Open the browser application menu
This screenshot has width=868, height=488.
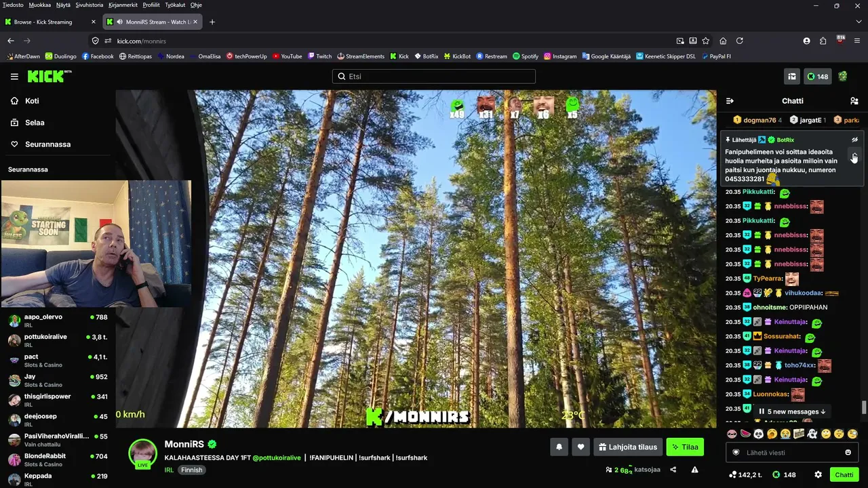click(x=857, y=41)
